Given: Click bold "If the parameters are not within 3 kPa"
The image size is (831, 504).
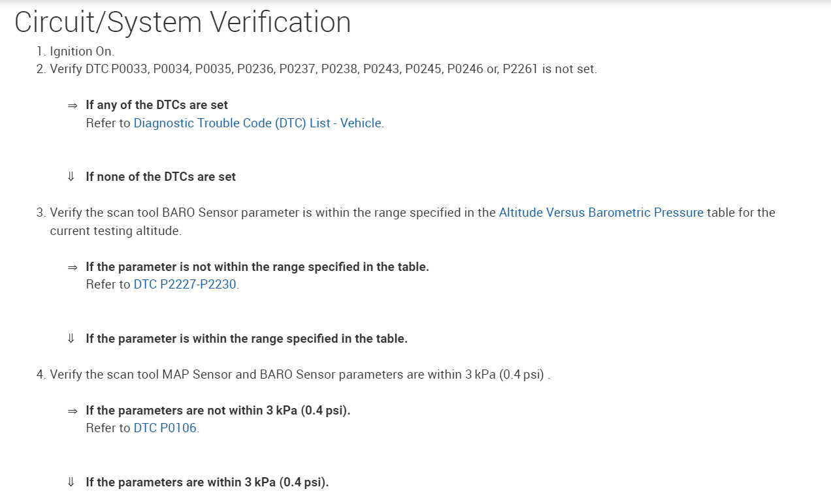Looking at the screenshot, I should 218,411.
